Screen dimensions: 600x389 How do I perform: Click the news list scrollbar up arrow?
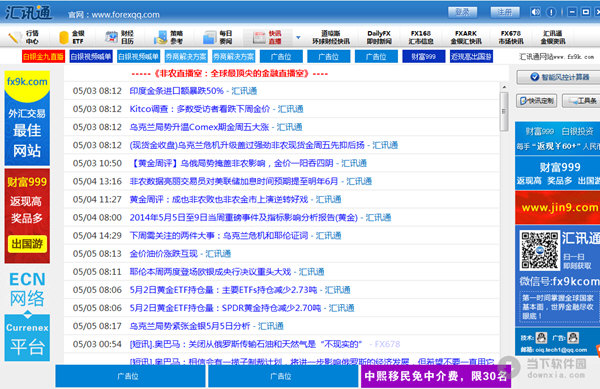coord(504,87)
